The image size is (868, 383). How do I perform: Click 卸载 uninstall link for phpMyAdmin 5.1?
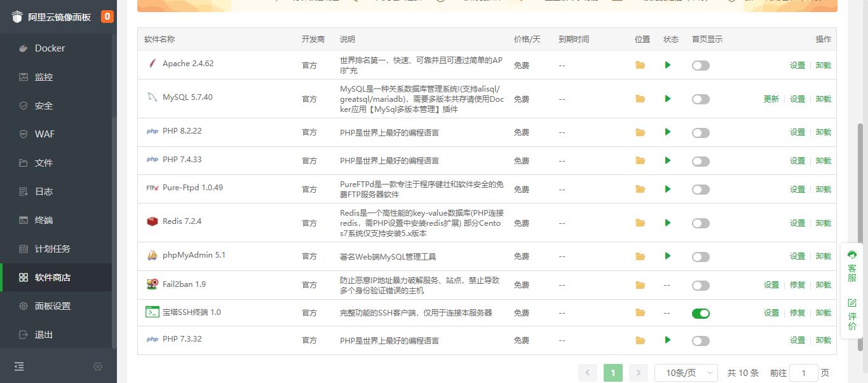pos(824,256)
